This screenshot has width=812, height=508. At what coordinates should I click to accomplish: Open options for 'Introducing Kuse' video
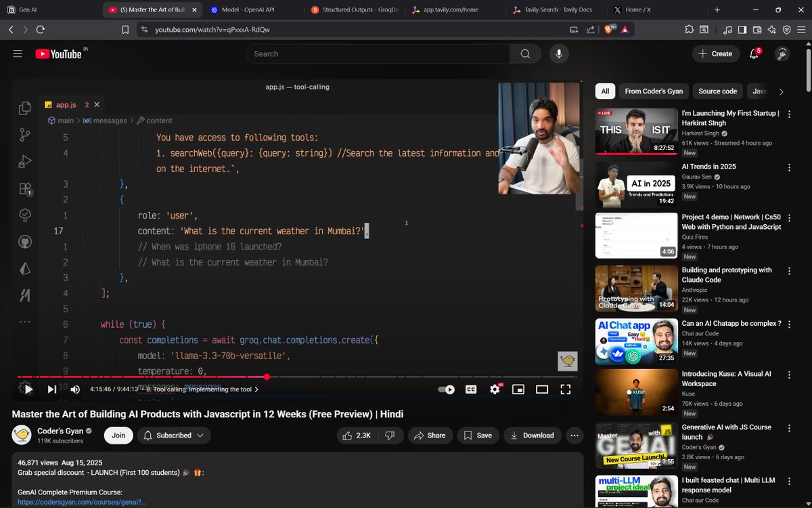789,375
